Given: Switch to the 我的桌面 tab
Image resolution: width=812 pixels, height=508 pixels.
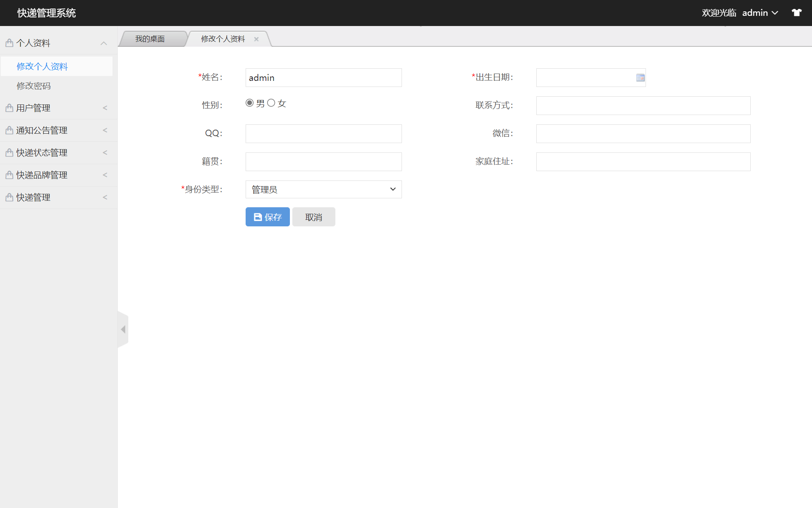Looking at the screenshot, I should click(150, 39).
